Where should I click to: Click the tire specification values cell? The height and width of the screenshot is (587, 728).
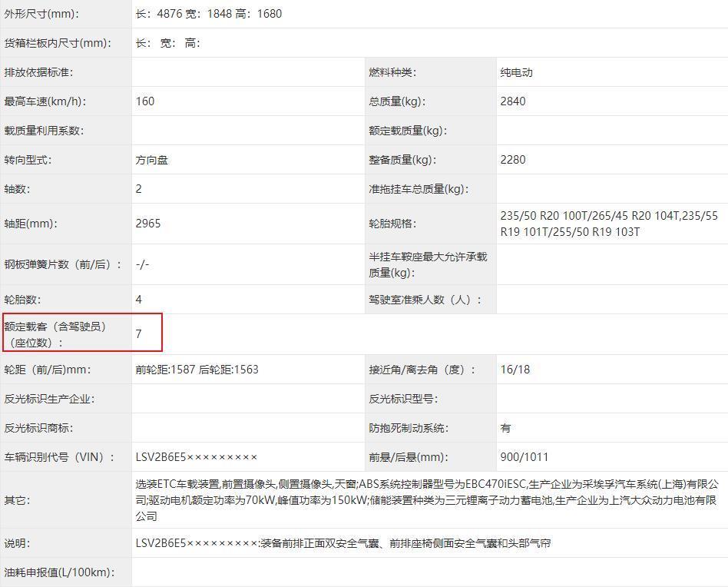point(608,224)
